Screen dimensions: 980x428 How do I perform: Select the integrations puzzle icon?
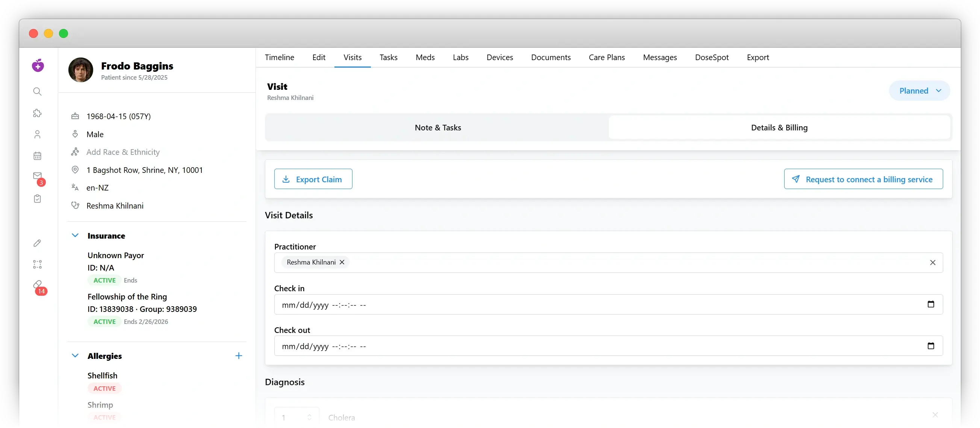pos(37,113)
